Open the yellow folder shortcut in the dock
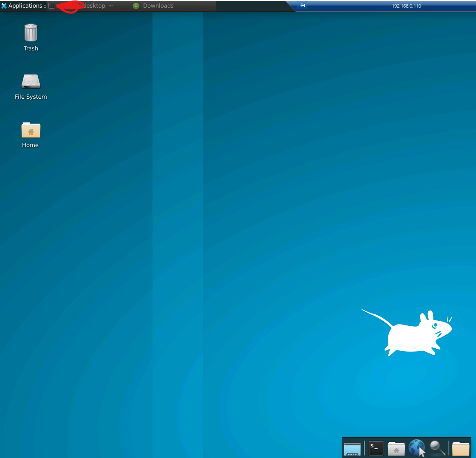 coord(462,448)
